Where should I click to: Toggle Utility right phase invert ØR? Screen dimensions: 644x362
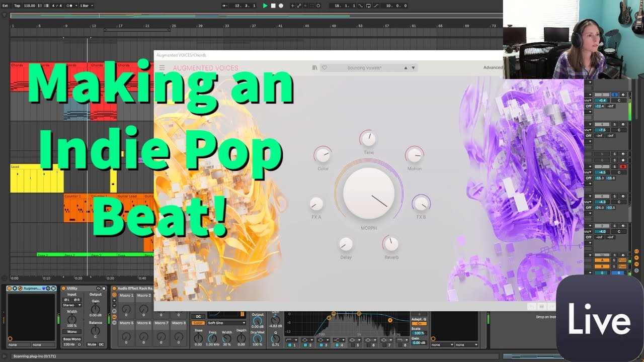[76, 300]
